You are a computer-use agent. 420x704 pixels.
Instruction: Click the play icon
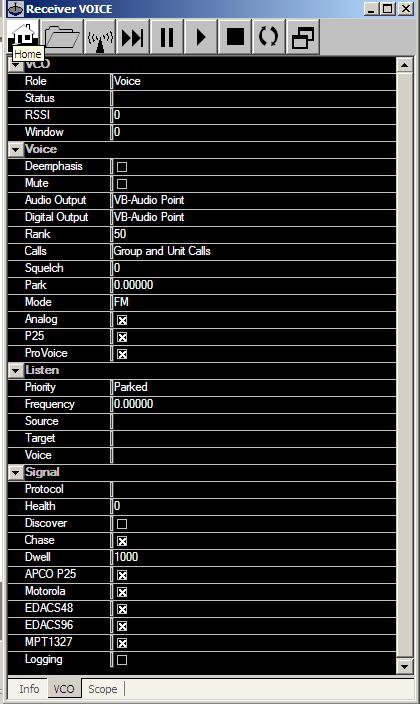pos(201,37)
